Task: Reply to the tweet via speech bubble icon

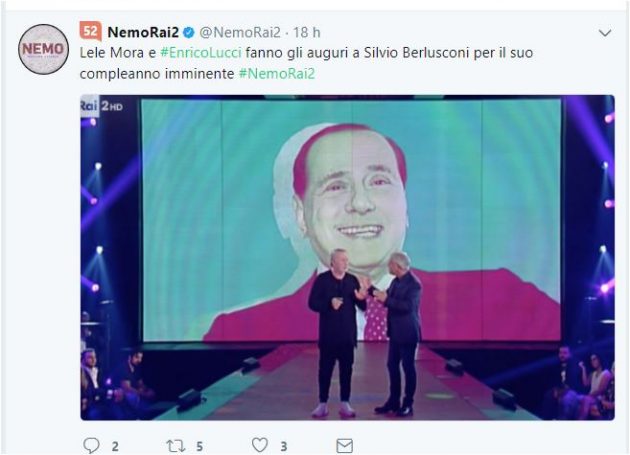Action: 92,445
